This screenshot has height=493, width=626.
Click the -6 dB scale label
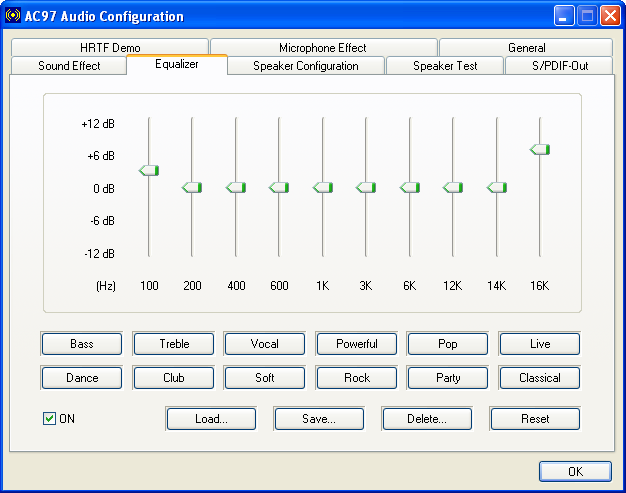(x=103, y=221)
